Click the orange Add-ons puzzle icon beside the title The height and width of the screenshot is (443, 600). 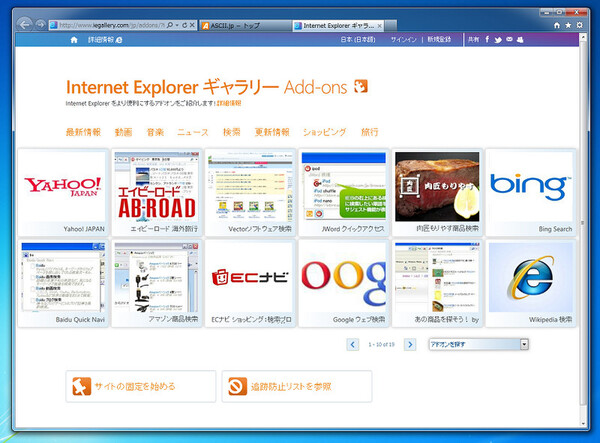pos(360,86)
